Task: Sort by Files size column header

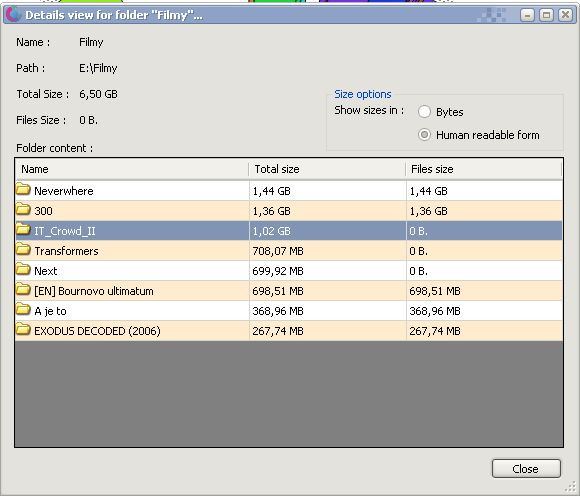Action: click(484, 169)
